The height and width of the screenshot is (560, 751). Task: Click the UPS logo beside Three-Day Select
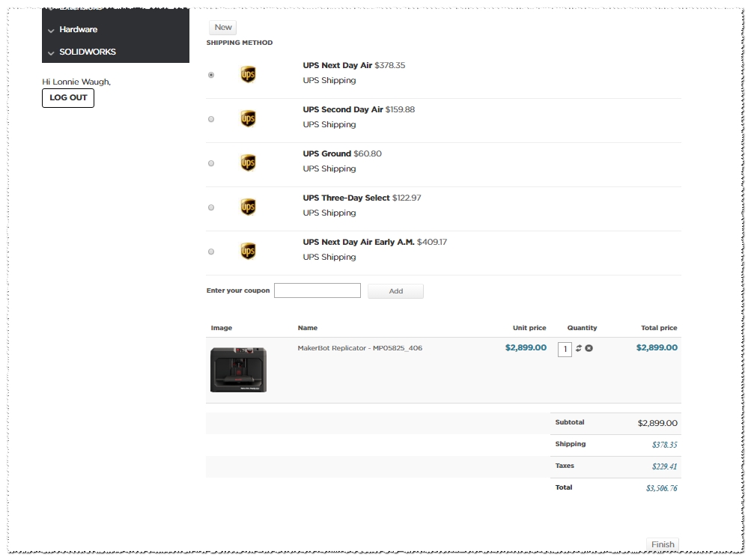pos(248,207)
